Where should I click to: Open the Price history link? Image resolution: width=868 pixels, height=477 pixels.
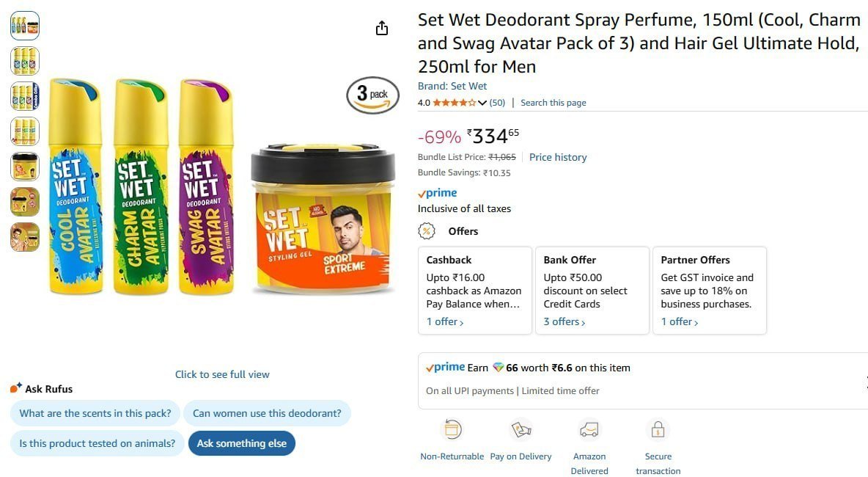(x=558, y=157)
